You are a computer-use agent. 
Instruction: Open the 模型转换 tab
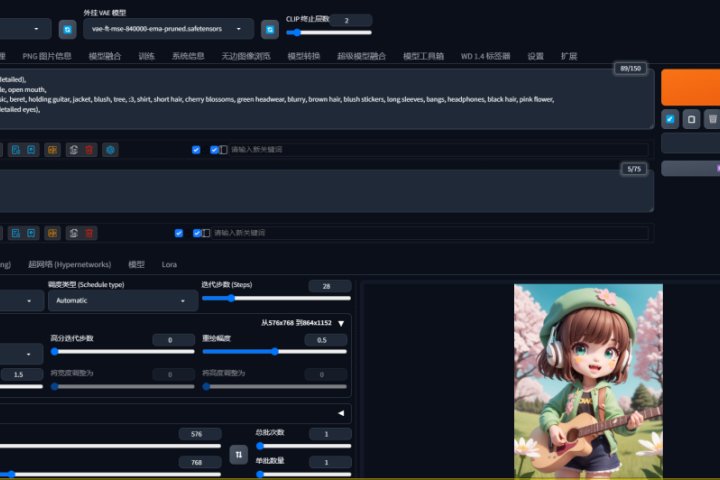(304, 56)
